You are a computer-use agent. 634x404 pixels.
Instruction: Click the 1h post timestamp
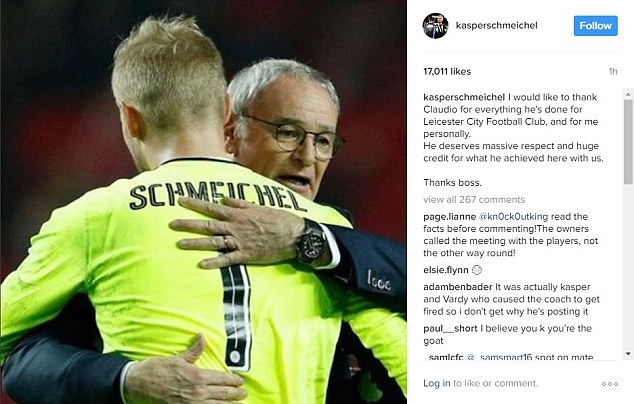[x=613, y=72]
